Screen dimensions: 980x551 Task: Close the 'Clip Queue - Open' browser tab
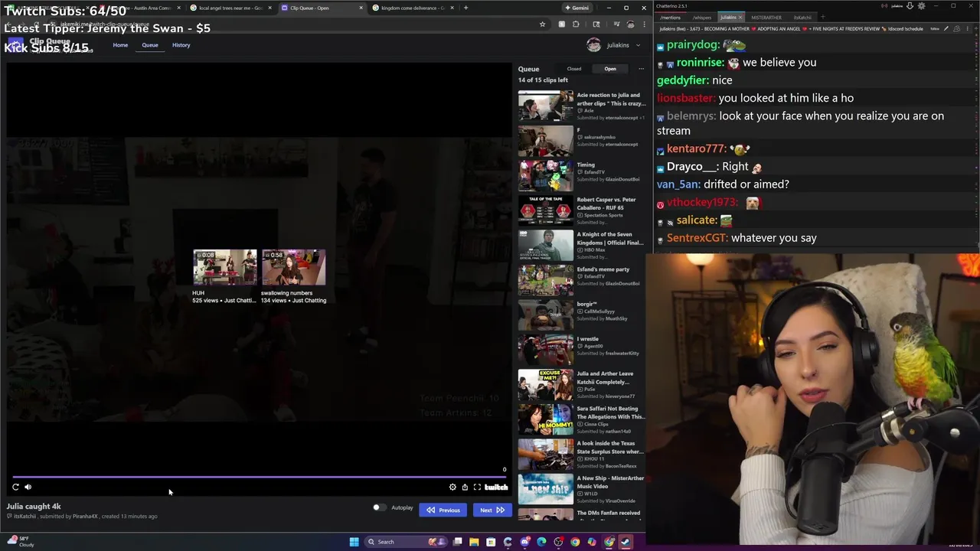361,8
